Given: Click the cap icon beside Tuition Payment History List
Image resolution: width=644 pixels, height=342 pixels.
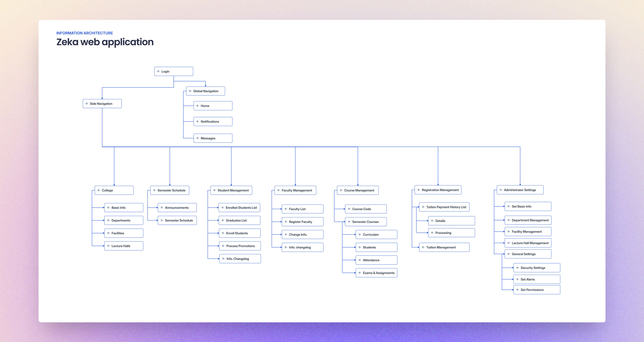Looking at the screenshot, I should 423,207.
